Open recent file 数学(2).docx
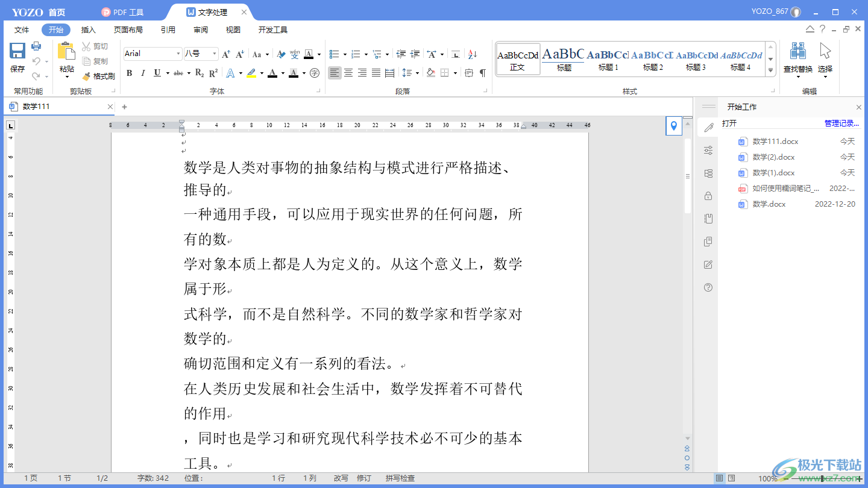The height and width of the screenshot is (488, 868). pyautogui.click(x=773, y=157)
